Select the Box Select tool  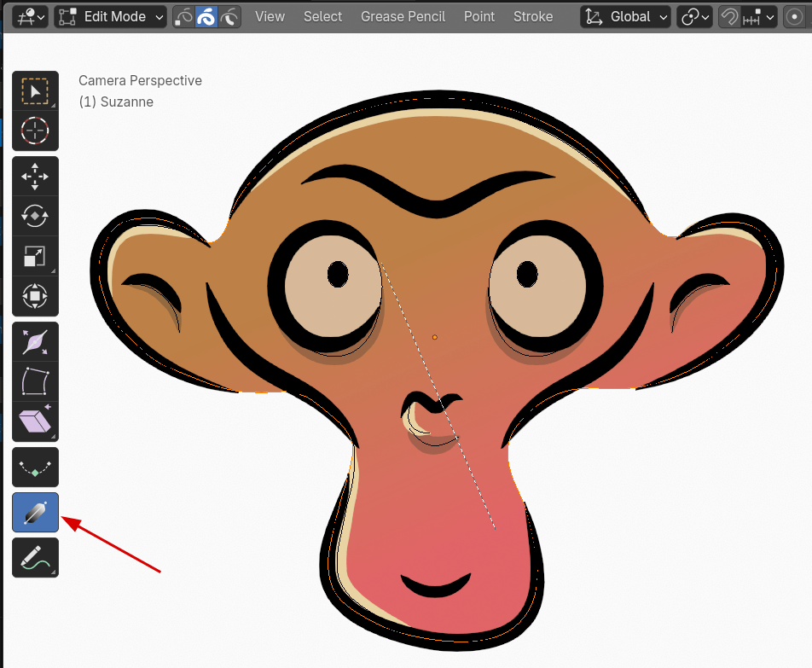35,91
